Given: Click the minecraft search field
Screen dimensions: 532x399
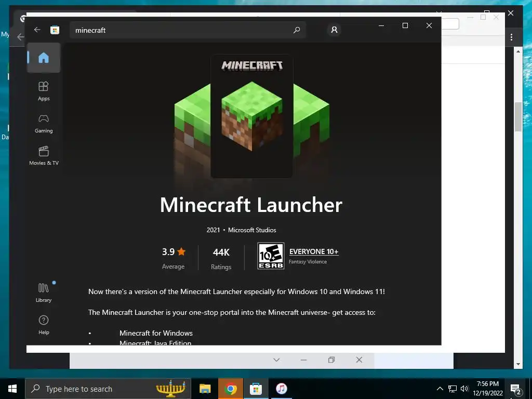Looking at the screenshot, I should tap(188, 30).
